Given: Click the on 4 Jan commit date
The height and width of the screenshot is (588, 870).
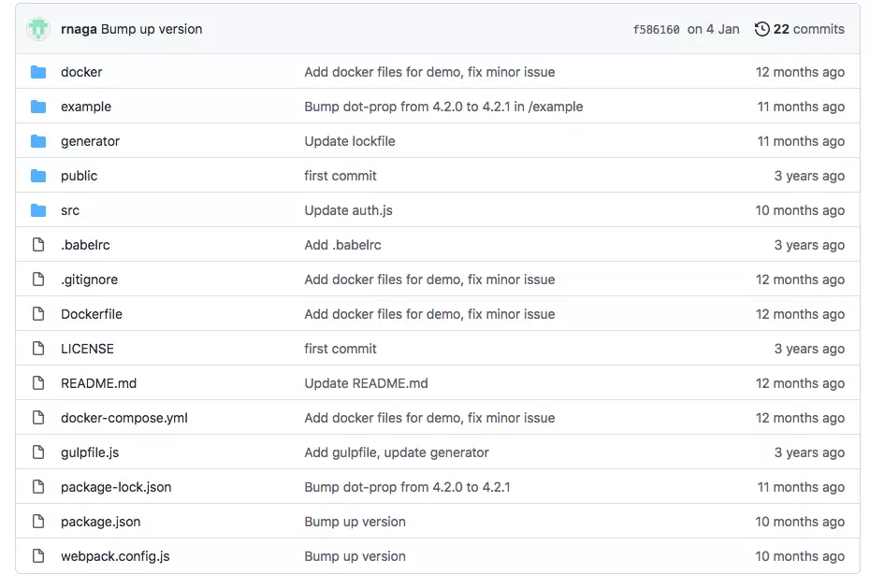Looking at the screenshot, I should pos(714,29).
